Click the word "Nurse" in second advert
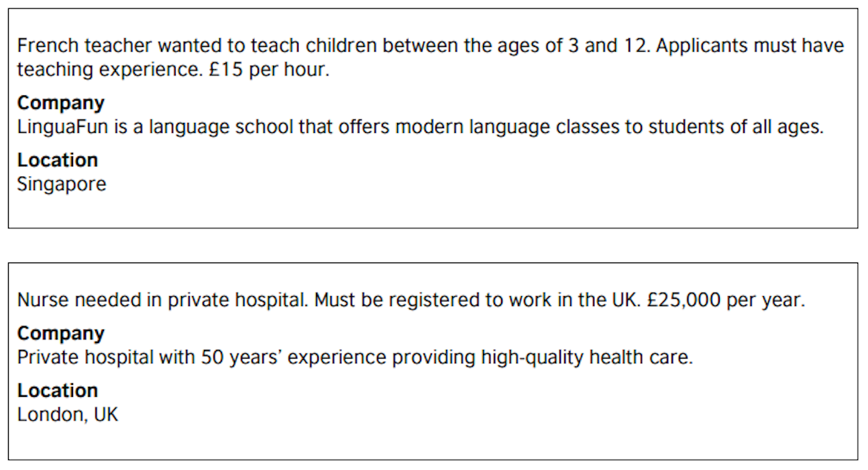Image resolution: width=868 pixels, height=470 pixels. (x=43, y=300)
